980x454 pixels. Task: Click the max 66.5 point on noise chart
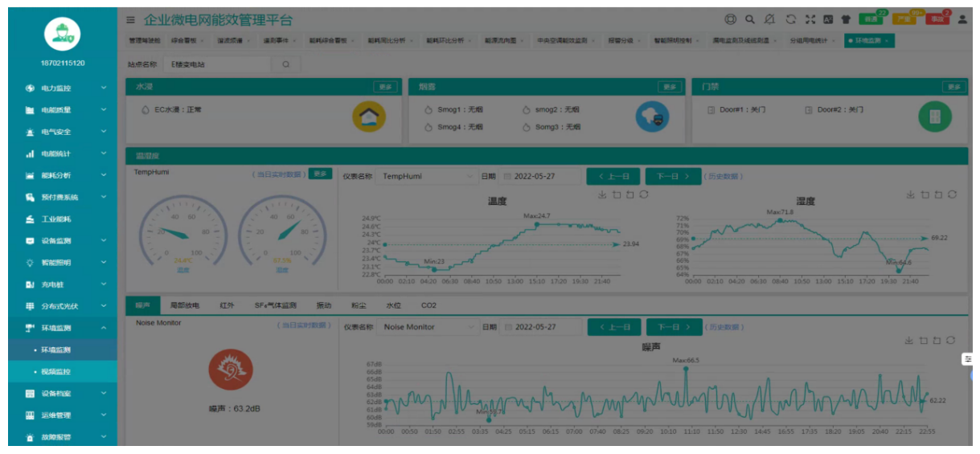pos(686,368)
